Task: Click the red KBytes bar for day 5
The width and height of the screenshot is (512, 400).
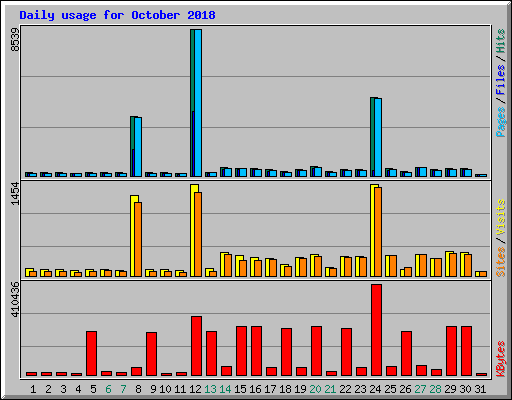Action: coord(91,353)
